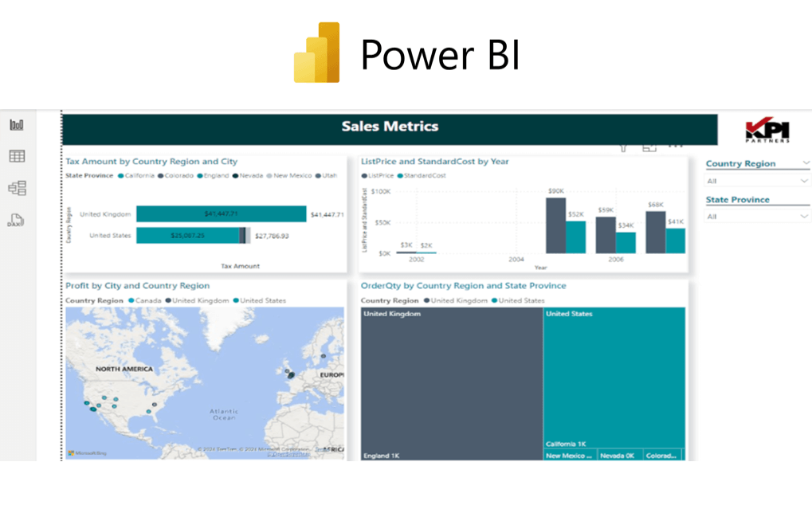The width and height of the screenshot is (812, 505).
Task: Select Canada in the map legend
Action: (x=149, y=301)
